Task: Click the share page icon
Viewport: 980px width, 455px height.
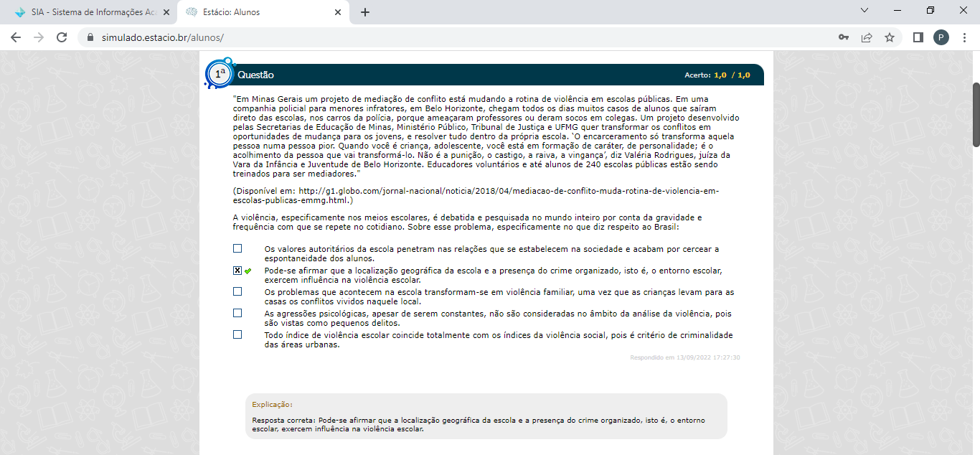Action: (867, 37)
